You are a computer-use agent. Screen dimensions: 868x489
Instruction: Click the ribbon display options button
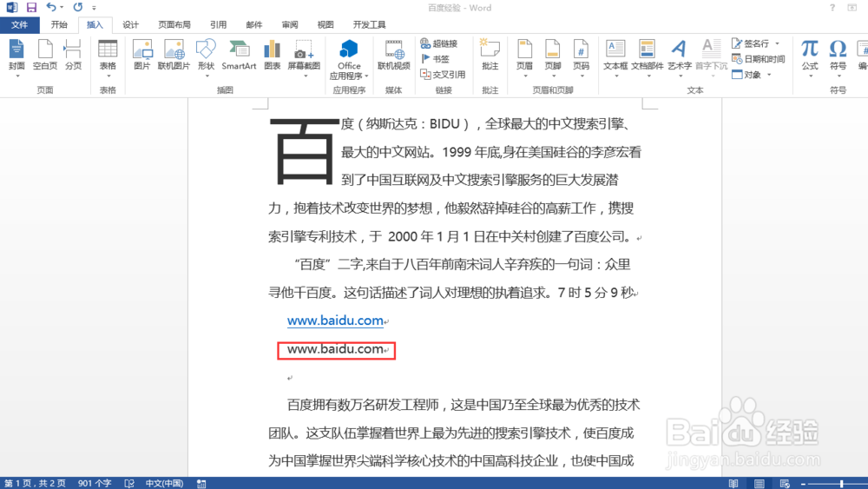[852, 8]
